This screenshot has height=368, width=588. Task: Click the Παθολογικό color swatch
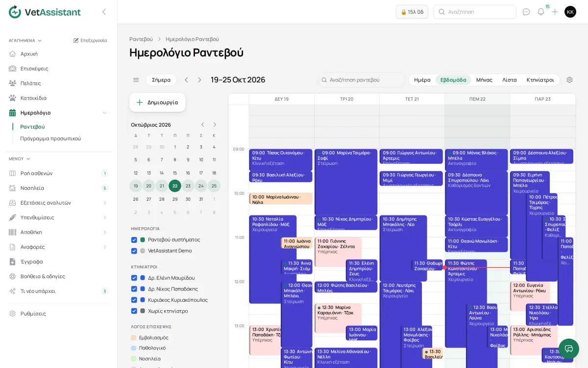pyautogui.click(x=134, y=348)
